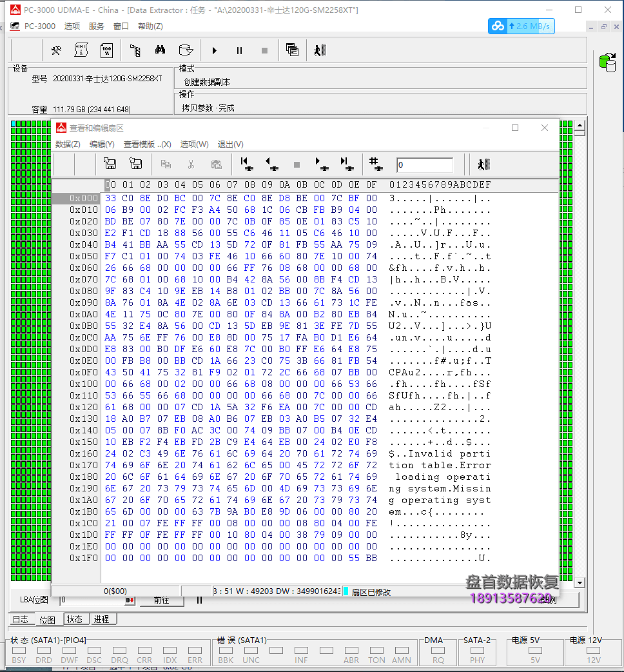The height and width of the screenshot is (672, 624).
Task: Click the cascading windows icon in main toolbar
Action: pos(292,50)
